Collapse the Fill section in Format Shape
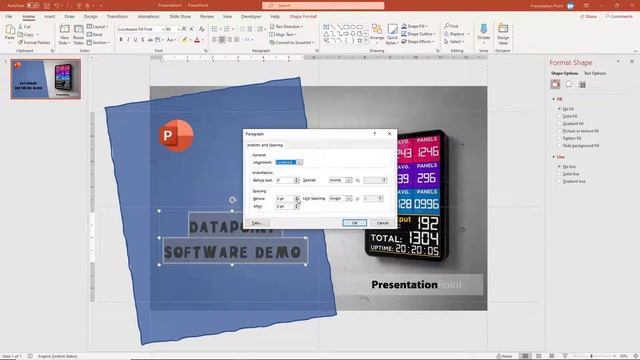Viewport: 640px width, 360px height. 554,99
